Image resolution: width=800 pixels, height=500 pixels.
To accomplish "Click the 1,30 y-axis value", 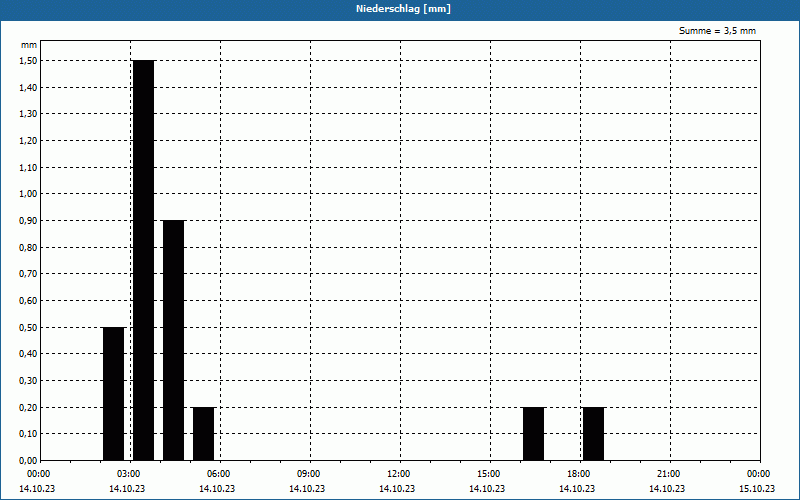I will pos(28,114).
